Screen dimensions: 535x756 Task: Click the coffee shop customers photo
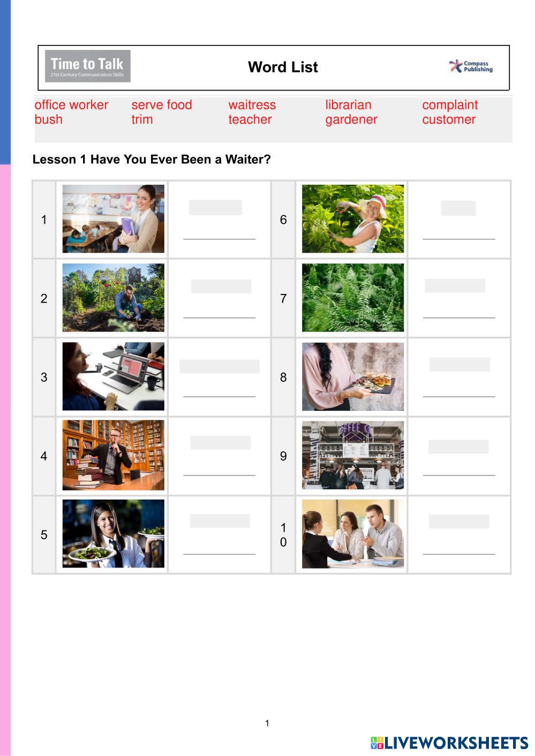pyautogui.click(x=353, y=455)
